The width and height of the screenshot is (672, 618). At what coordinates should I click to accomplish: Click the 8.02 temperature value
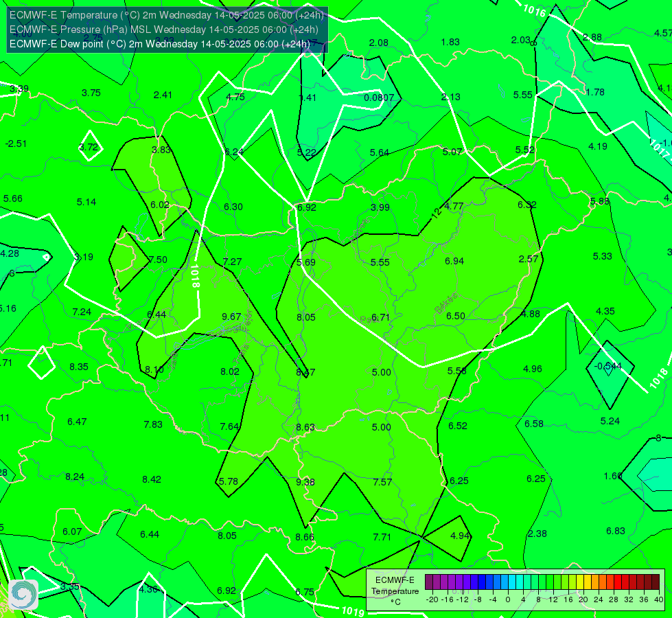tap(230, 371)
